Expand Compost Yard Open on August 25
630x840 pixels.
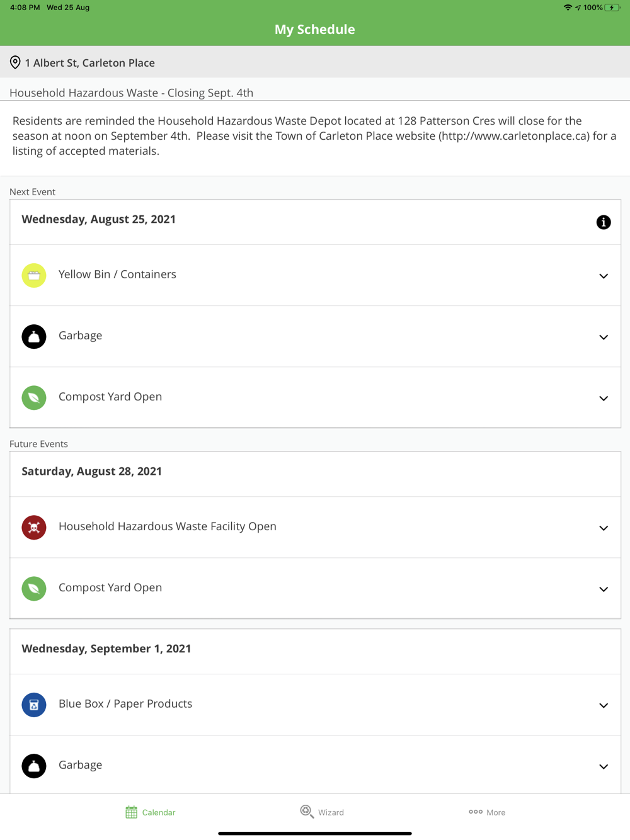(603, 398)
